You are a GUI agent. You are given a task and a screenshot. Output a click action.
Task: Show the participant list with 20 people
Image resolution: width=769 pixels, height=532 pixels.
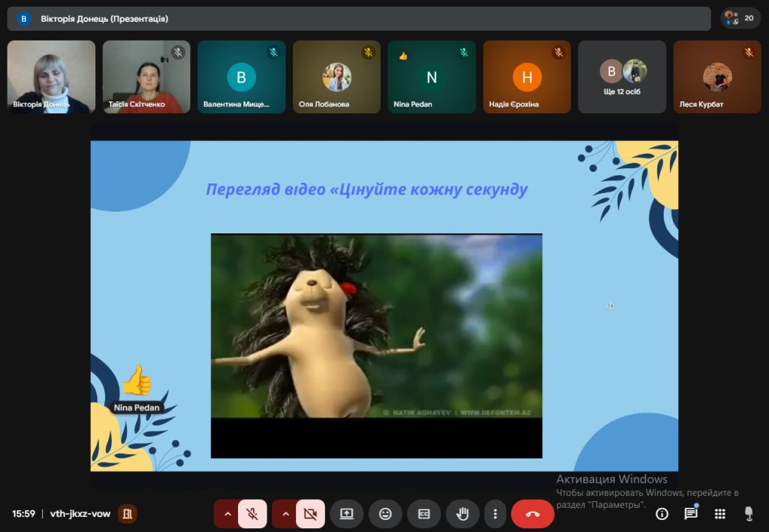[x=740, y=18]
